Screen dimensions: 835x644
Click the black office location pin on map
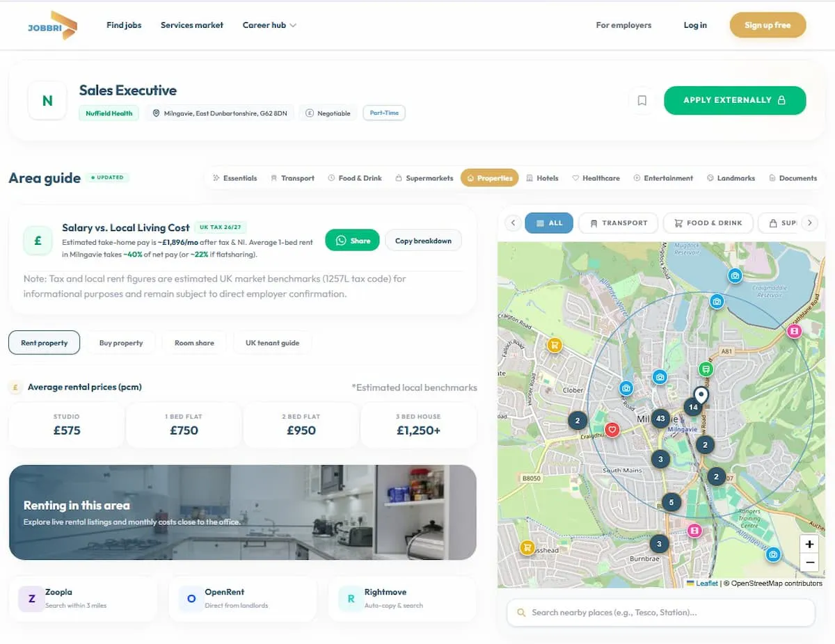[701, 395]
